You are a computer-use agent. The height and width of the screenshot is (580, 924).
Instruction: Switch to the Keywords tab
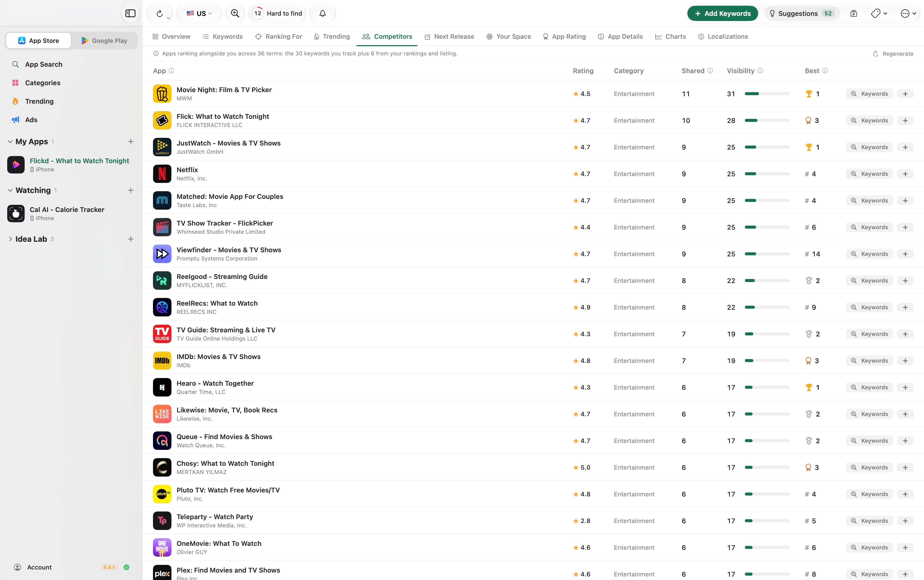(223, 36)
